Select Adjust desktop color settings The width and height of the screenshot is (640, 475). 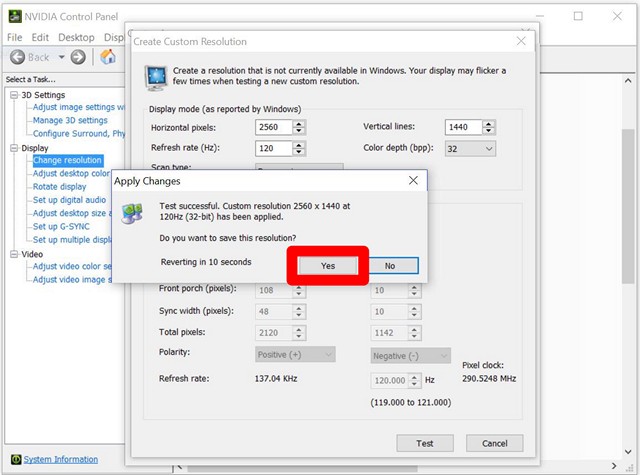tap(71, 173)
